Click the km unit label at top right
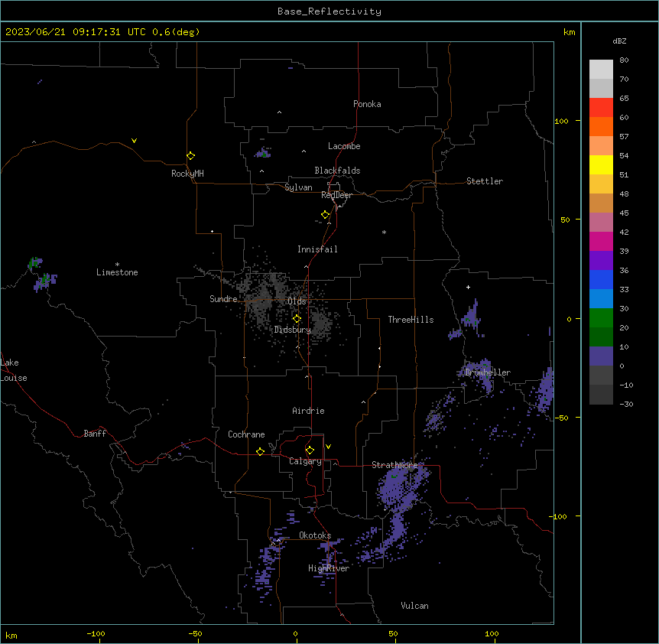Image resolution: width=659 pixels, height=644 pixels. coord(569,32)
